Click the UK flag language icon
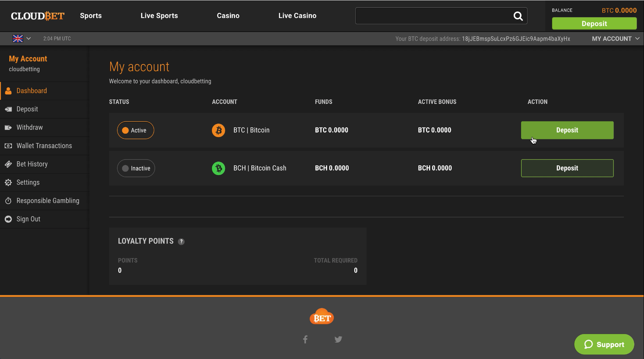The image size is (644, 359). tap(18, 38)
